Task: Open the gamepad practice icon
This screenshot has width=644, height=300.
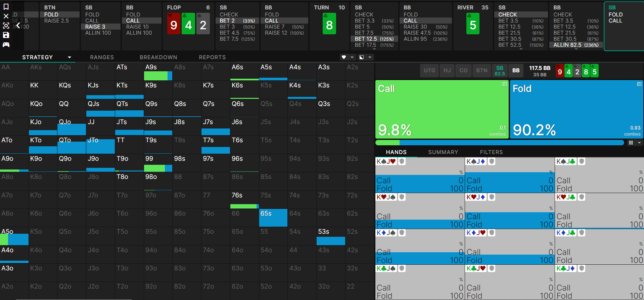Action: [6, 44]
